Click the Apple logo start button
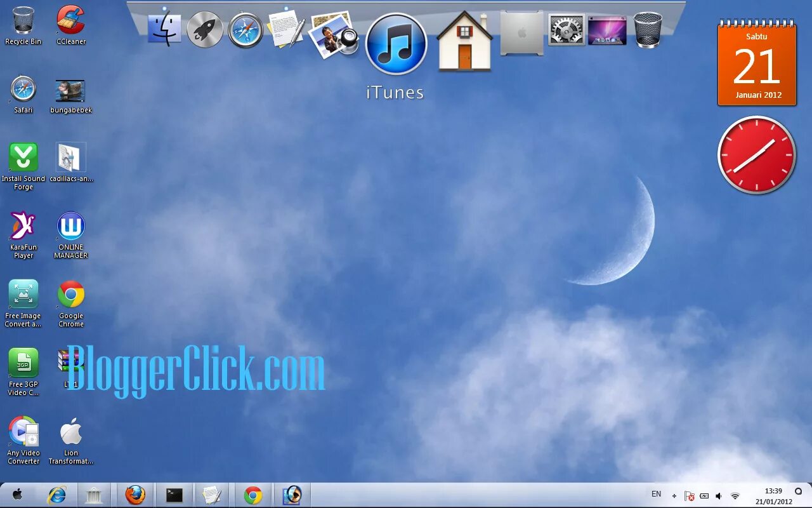 coord(18,495)
